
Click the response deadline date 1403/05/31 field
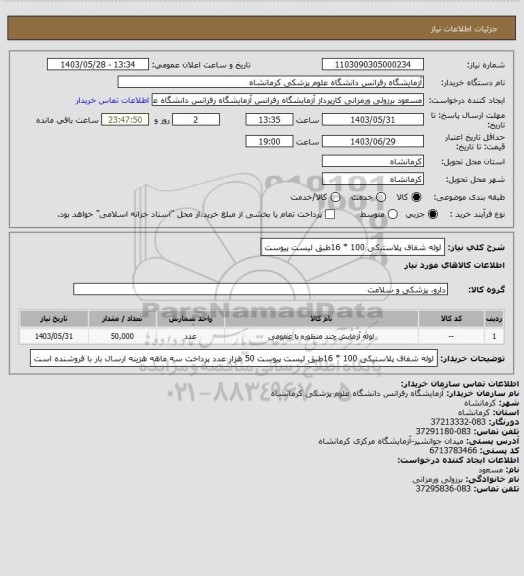pos(373,120)
